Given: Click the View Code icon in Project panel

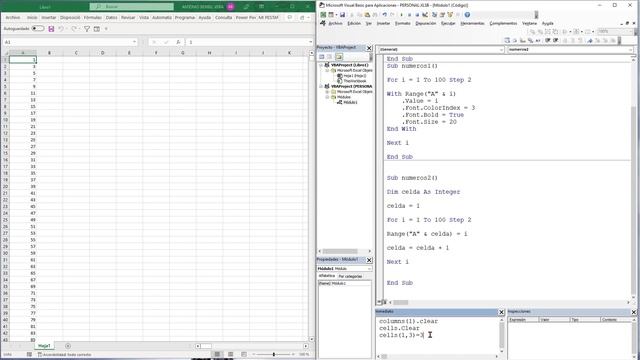Looking at the screenshot, I should coord(322,57).
